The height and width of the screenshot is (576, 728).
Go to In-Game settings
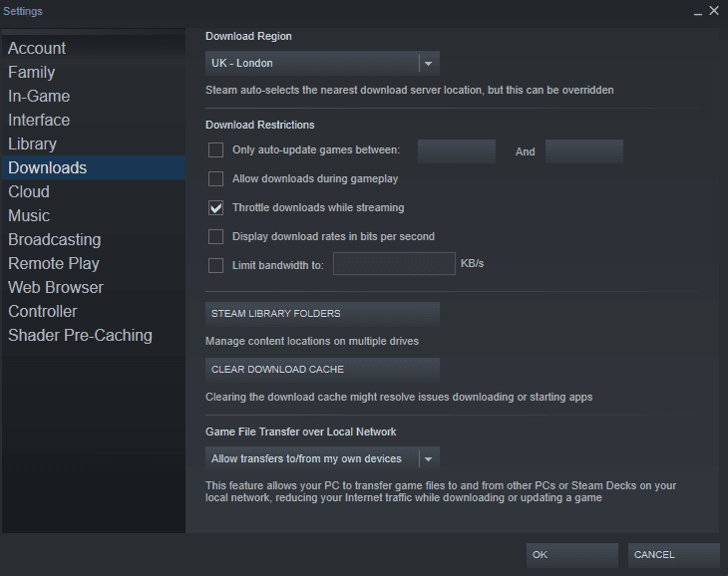point(39,96)
